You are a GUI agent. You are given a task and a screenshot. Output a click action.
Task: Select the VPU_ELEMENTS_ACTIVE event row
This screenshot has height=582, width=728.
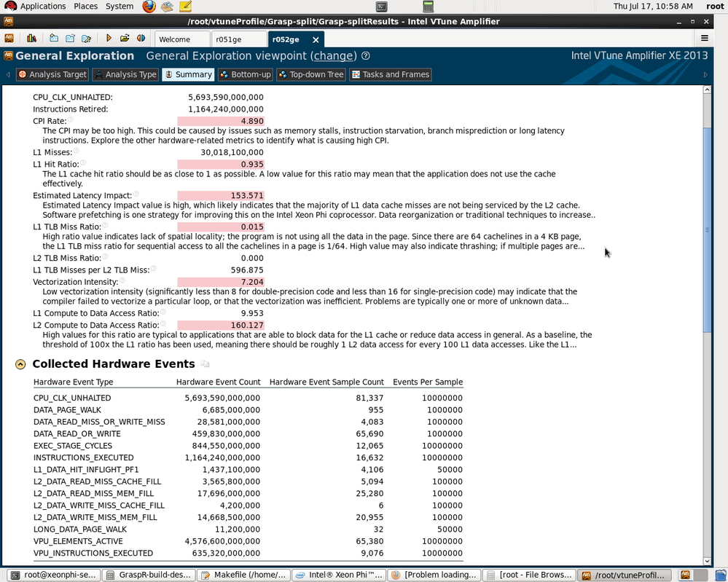click(248, 541)
